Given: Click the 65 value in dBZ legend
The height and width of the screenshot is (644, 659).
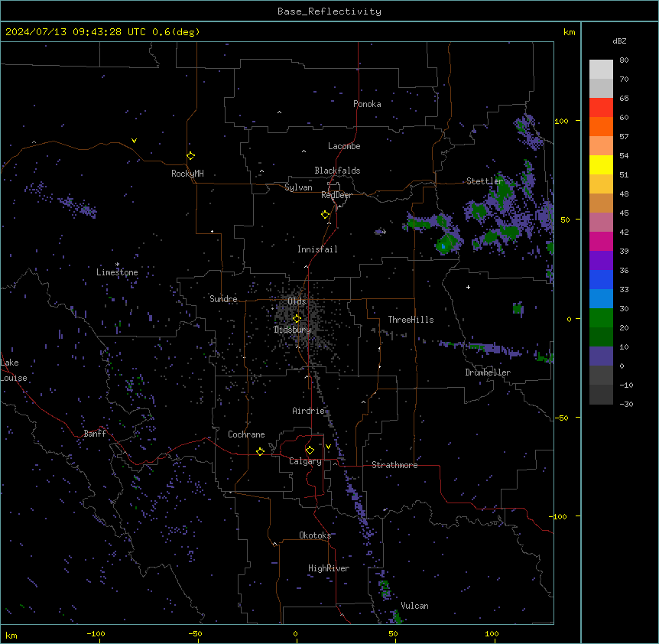Looking at the screenshot, I should [x=624, y=99].
